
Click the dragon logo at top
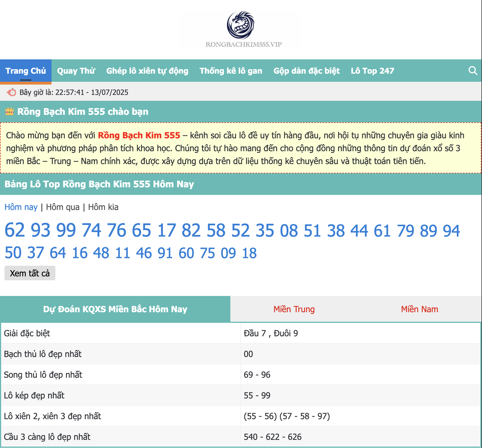point(241,25)
